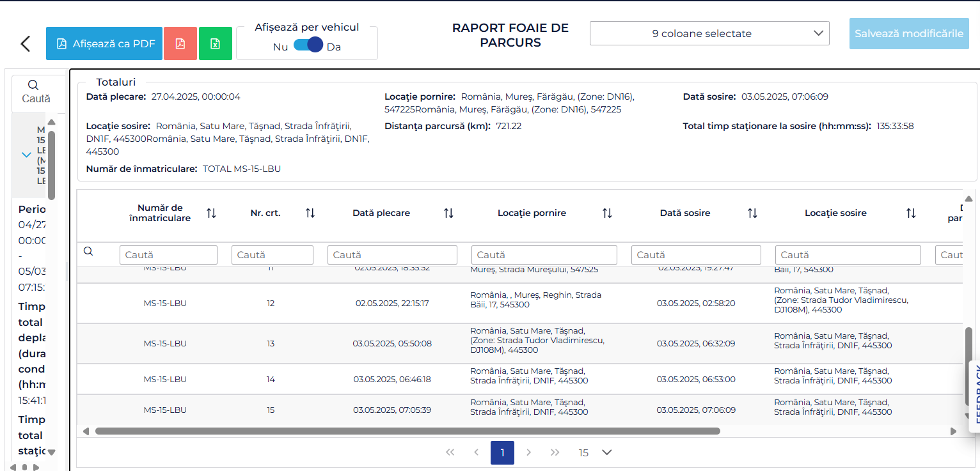Click the Afișează ca PDF button

pos(104,43)
